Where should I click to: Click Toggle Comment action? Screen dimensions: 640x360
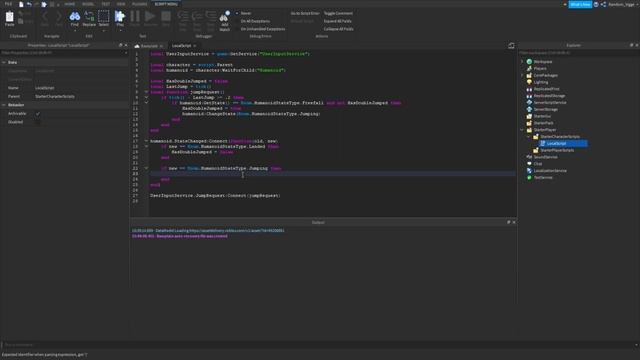click(338, 13)
